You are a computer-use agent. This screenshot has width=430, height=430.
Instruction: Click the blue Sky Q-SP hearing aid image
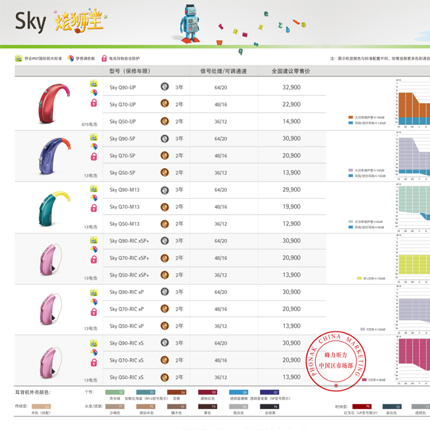(x=54, y=156)
